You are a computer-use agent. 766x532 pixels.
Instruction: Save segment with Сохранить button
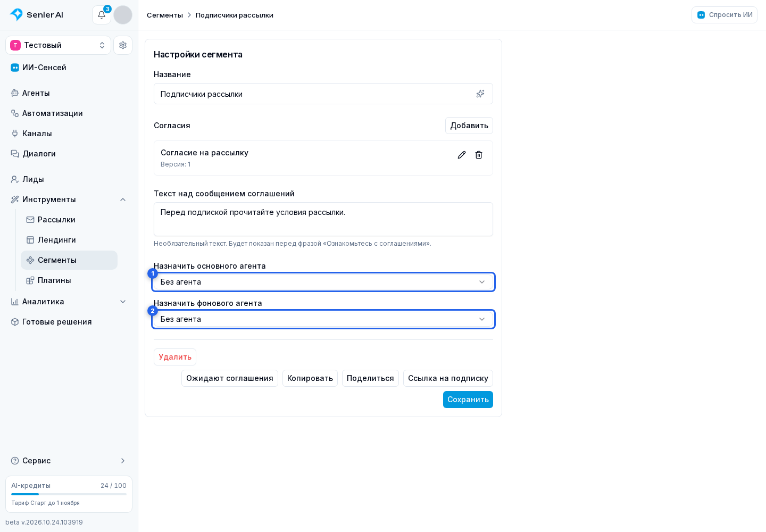point(468,400)
